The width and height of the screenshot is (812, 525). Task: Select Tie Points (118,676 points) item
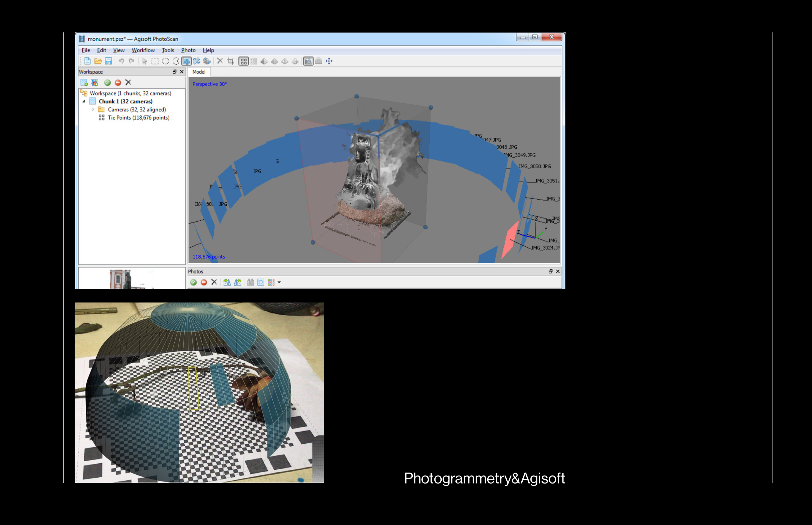pyautogui.click(x=138, y=118)
